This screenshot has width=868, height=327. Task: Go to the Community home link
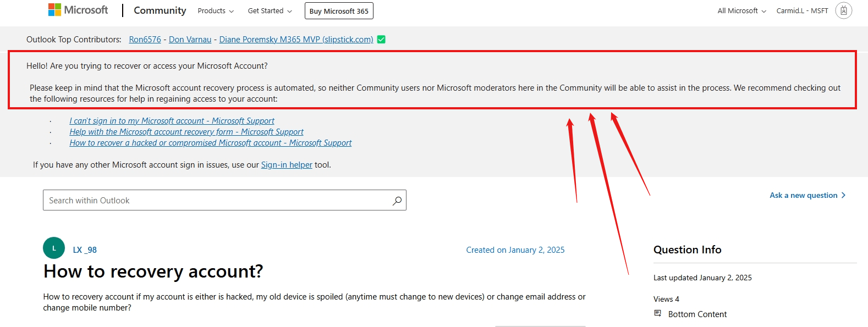point(160,10)
